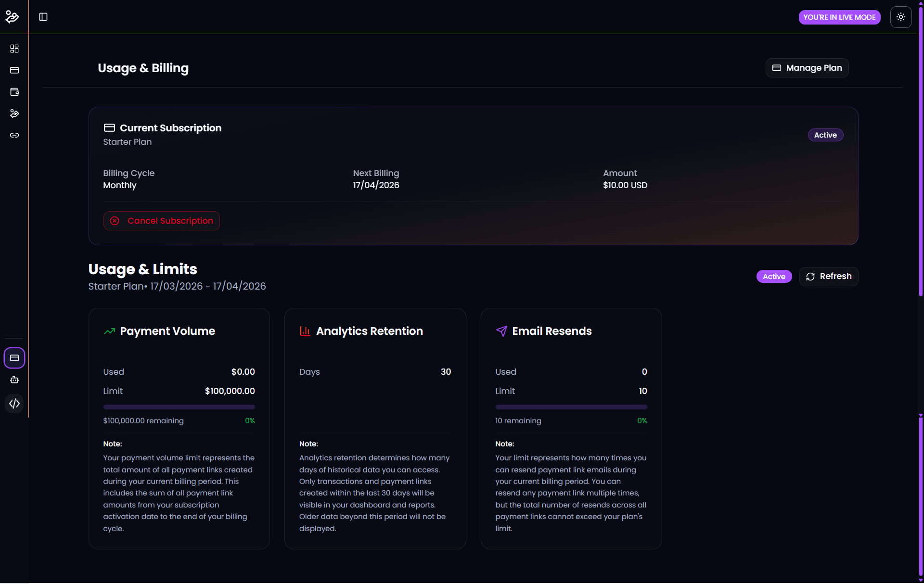Switch theme with the sun icon

(901, 17)
